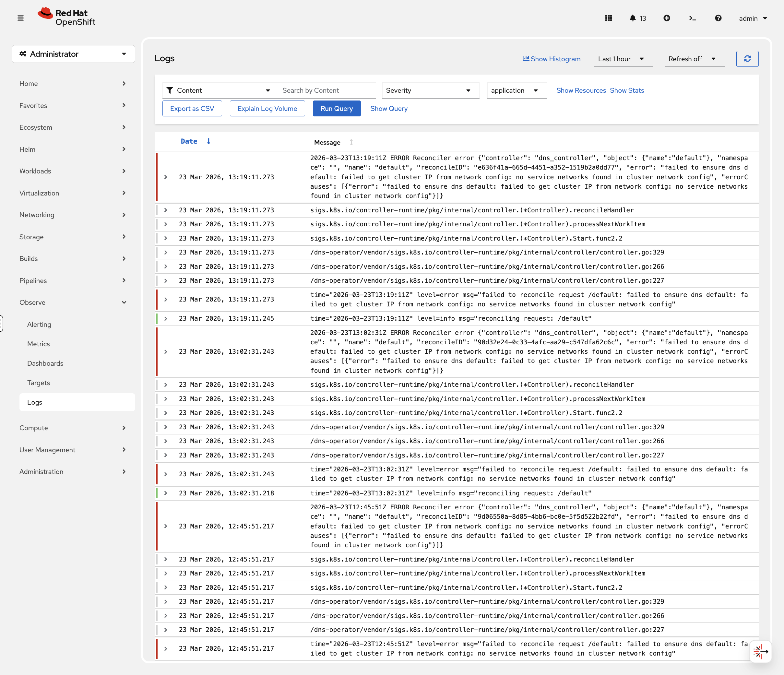Open the Networking sidebar section
This screenshot has height=675, width=784.
coord(36,215)
